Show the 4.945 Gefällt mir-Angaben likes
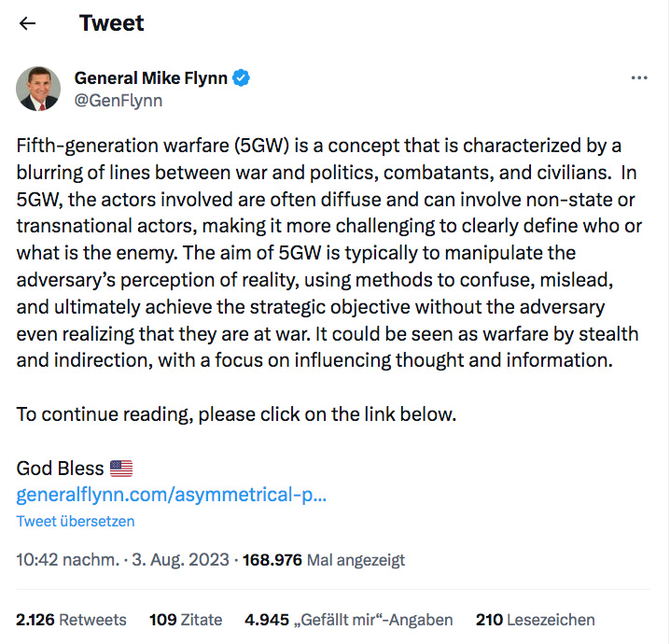Image resolution: width=670 pixels, height=644 pixels. (x=348, y=620)
